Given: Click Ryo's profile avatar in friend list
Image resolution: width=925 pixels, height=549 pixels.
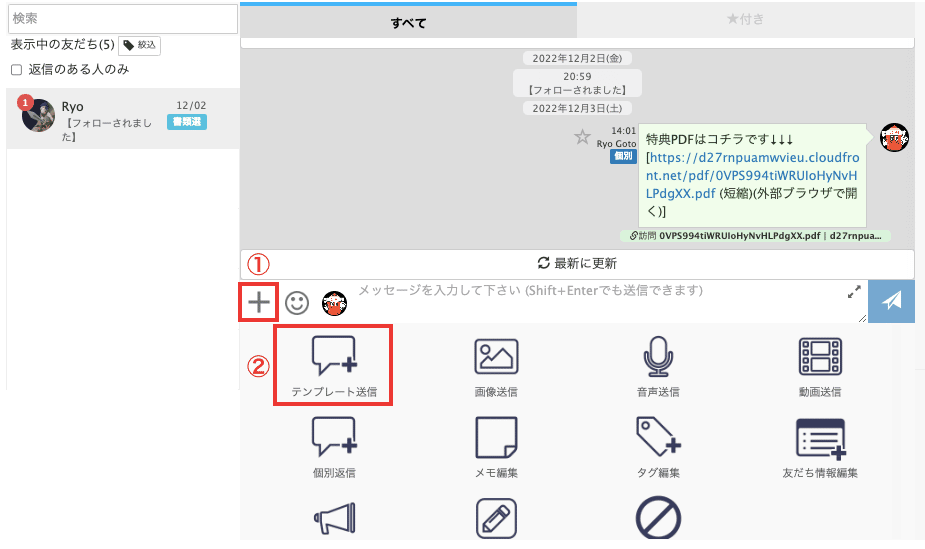Looking at the screenshot, I should tap(38, 115).
